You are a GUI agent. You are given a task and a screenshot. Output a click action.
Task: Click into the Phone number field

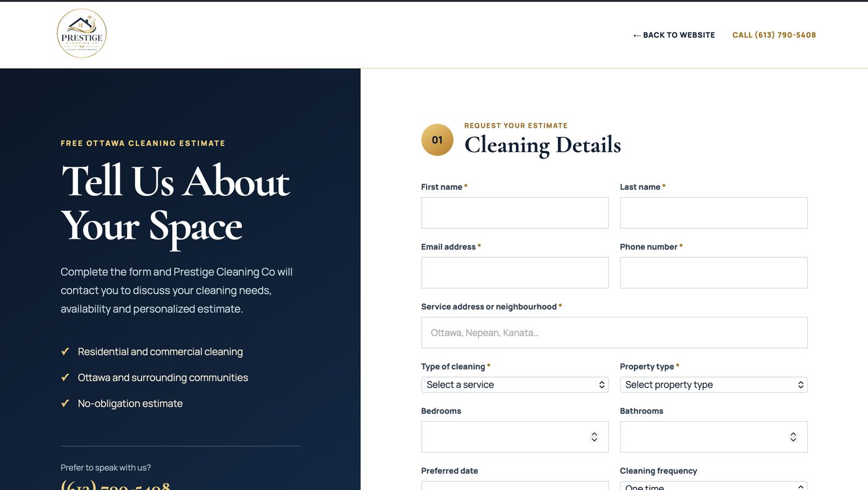[x=714, y=273]
